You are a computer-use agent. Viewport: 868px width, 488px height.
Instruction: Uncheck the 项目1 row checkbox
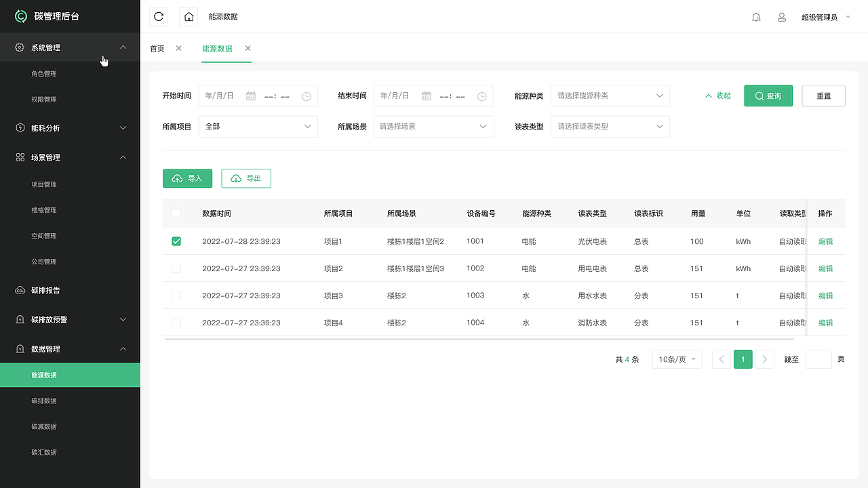[x=176, y=241]
